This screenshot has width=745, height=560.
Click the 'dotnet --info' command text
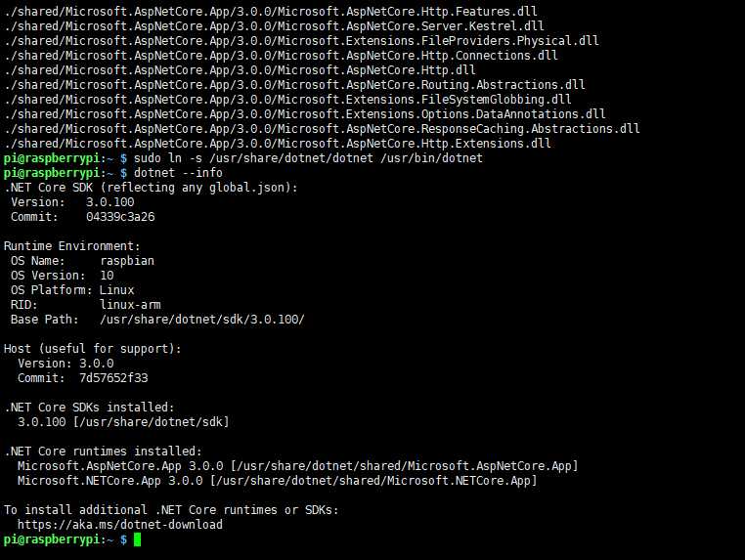(x=178, y=173)
